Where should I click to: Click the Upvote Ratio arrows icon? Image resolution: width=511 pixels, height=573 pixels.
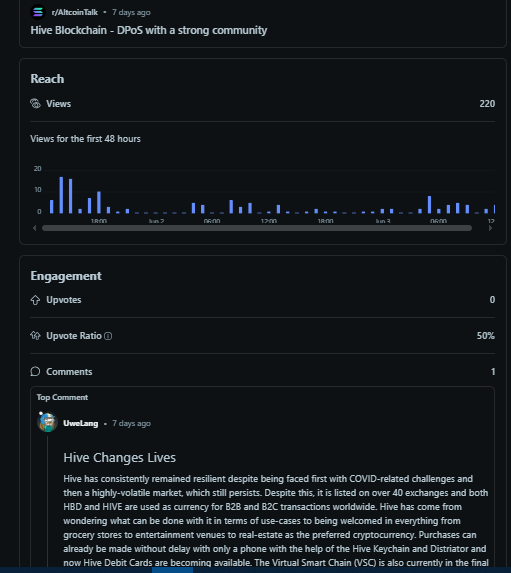pyautogui.click(x=35, y=335)
